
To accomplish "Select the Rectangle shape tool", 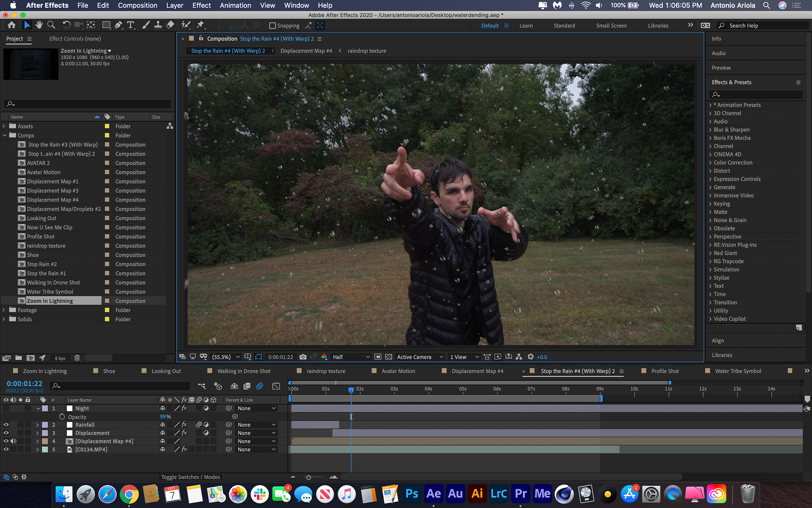I will tap(106, 25).
